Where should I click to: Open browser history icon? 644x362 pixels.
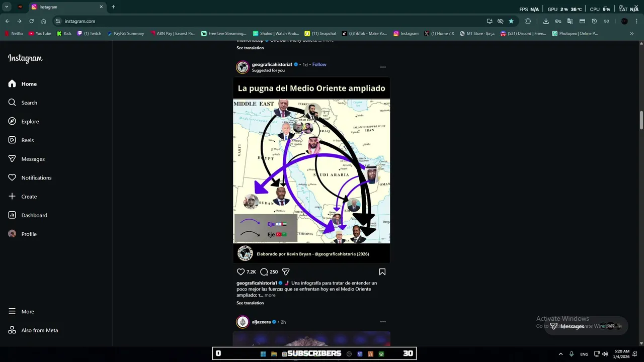pyautogui.click(x=594, y=21)
